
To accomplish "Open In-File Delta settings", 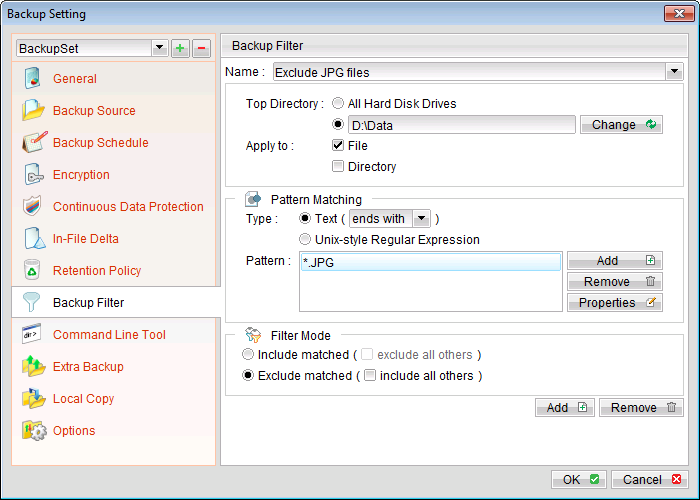I will tap(86, 239).
